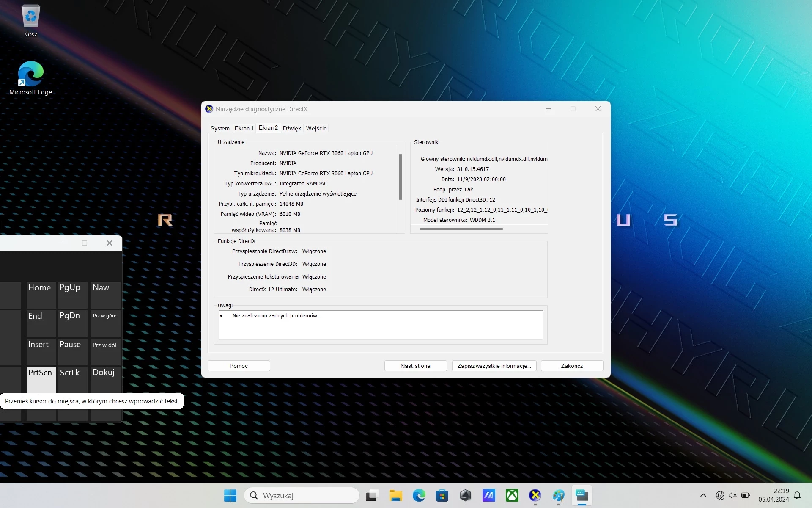This screenshot has width=812, height=508.
Task: Open the Windows Start menu
Action: click(230, 495)
